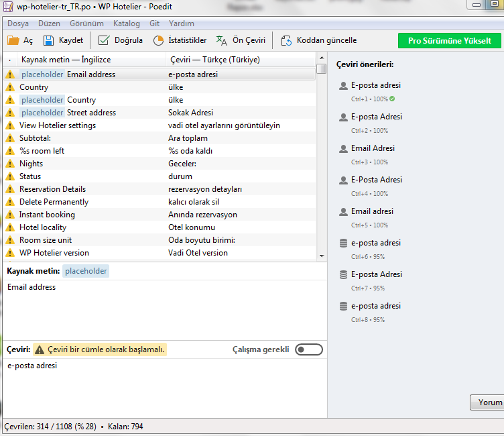Click green verified checkmark on Ctrl+1 suggestion
The width and height of the screenshot is (504, 436).
[x=392, y=99]
